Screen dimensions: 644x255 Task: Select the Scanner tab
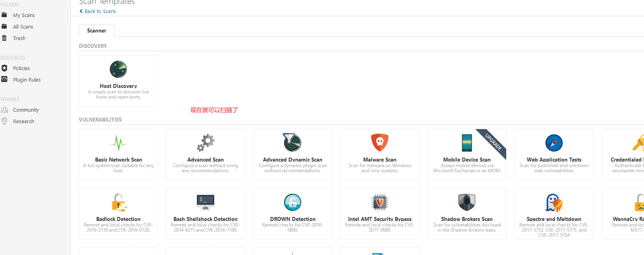point(97,30)
